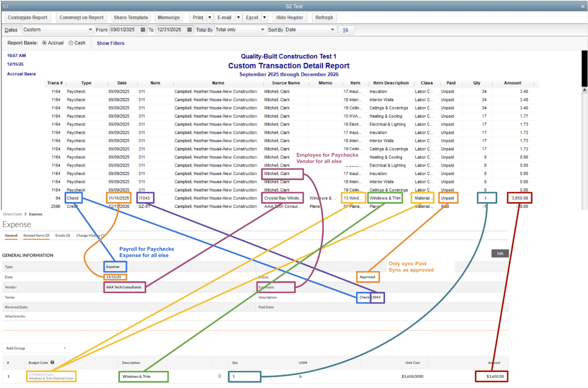Screen dimensions: 588x388
Task: Click the Check type cell in transaction 94
Action: click(x=73, y=198)
